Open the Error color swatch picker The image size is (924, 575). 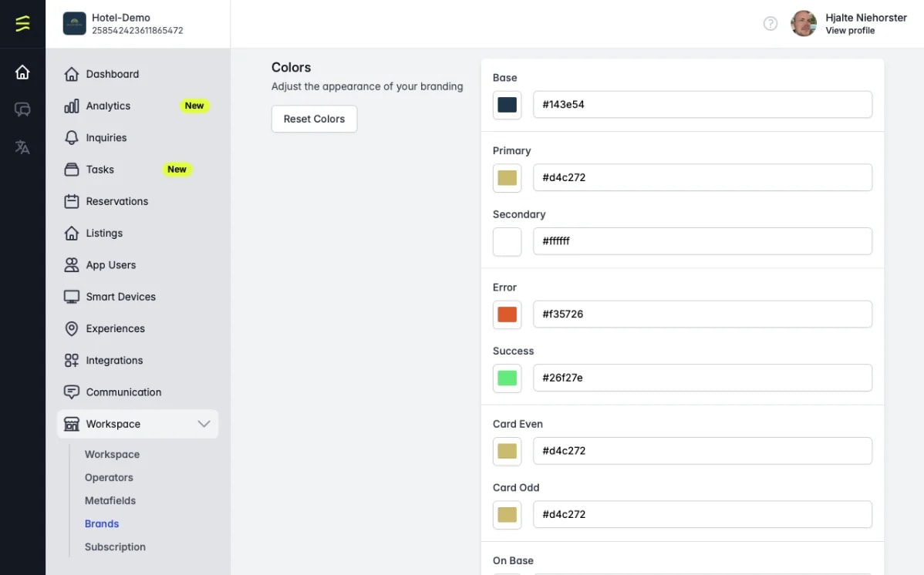507,314
